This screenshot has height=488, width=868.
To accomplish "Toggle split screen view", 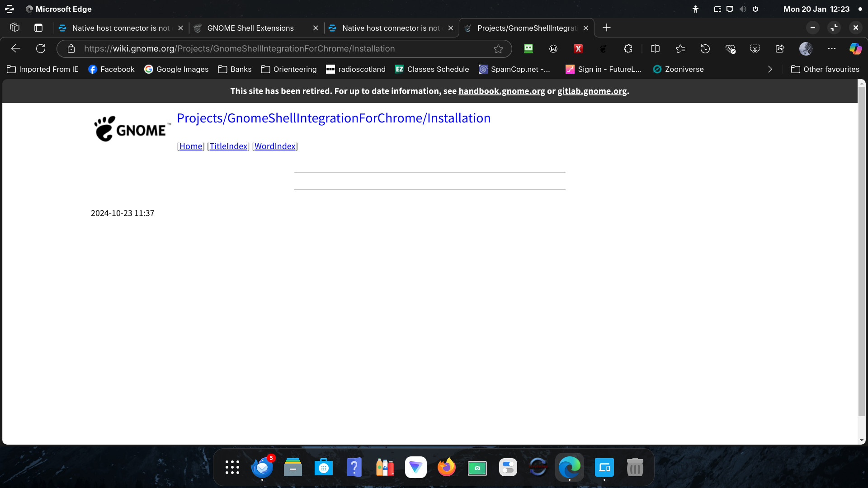I will tap(655, 49).
